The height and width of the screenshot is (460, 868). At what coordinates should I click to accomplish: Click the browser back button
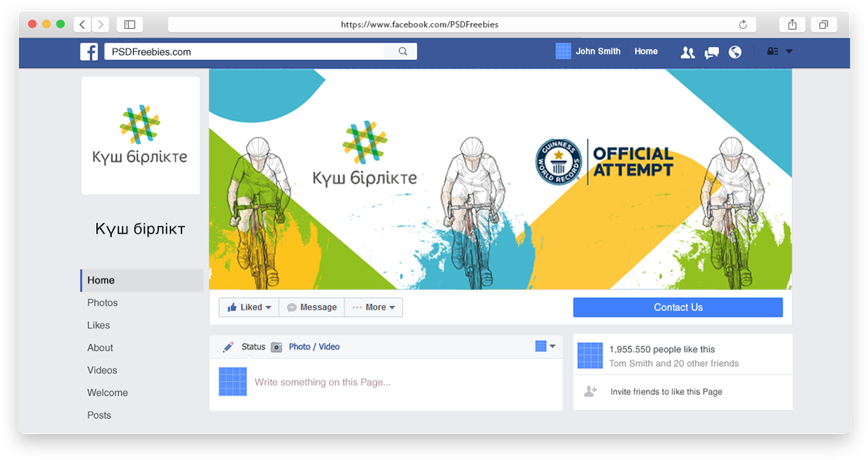pos(82,25)
